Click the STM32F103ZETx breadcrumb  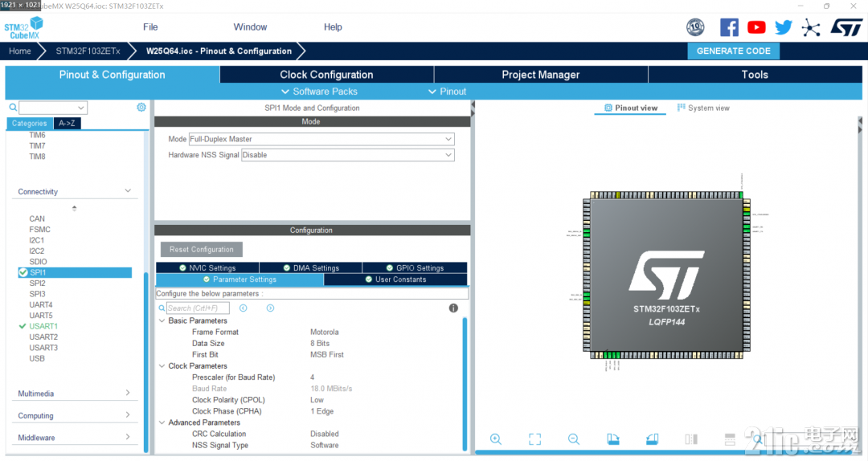tap(88, 51)
